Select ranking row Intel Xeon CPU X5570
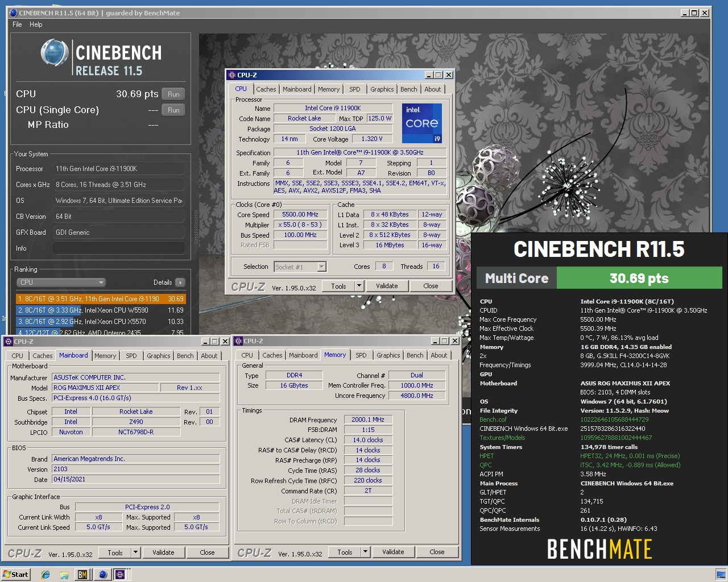The height and width of the screenshot is (582, 728). pos(101,322)
